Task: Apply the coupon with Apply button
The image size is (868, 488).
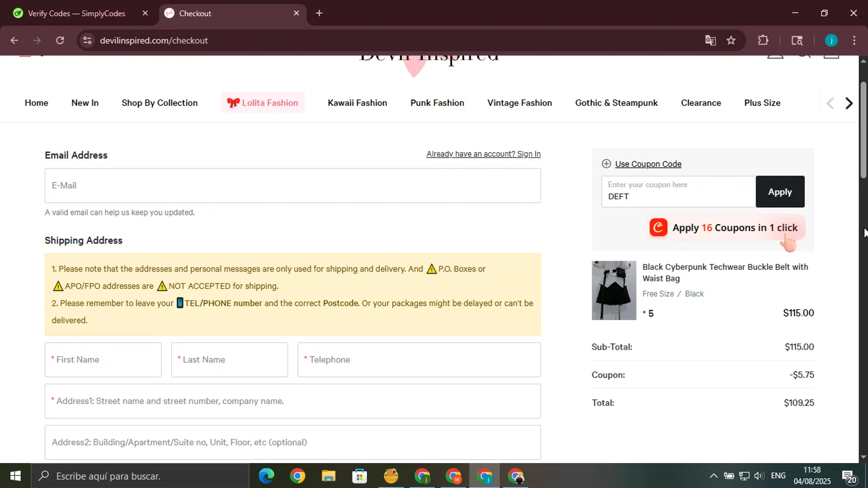Action: coord(780,192)
